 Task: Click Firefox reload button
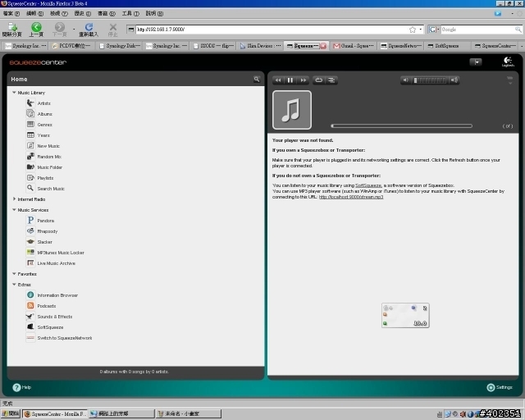click(89, 30)
